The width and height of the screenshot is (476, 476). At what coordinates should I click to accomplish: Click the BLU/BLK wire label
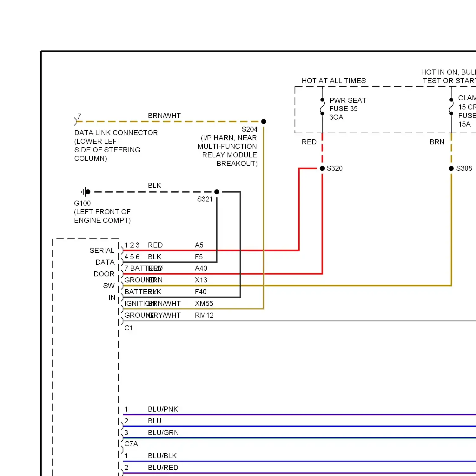(x=162, y=456)
